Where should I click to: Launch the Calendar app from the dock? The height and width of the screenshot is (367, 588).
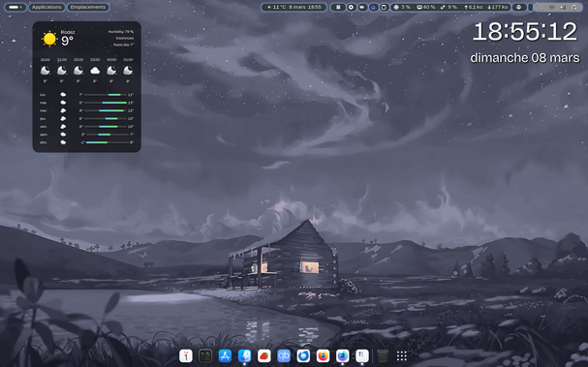pyautogui.click(x=186, y=355)
